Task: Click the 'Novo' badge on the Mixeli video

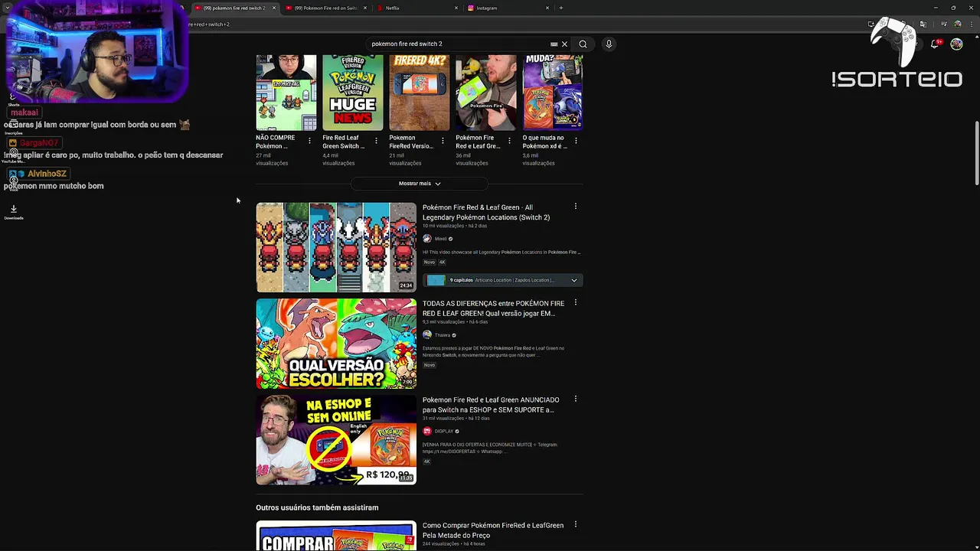Action: click(x=429, y=262)
